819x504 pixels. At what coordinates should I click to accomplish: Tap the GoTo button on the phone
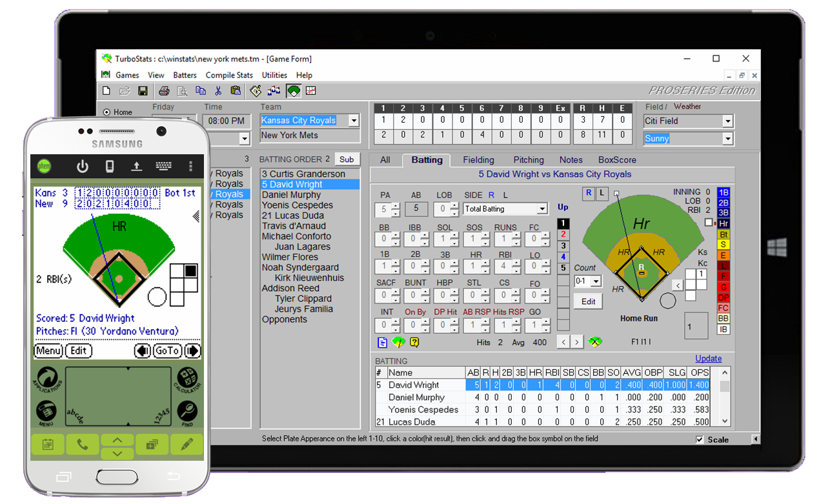[167, 350]
